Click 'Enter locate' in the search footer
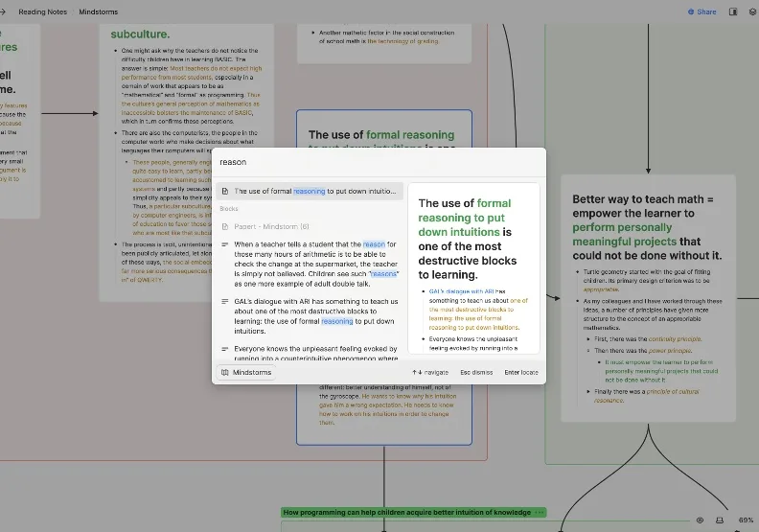 (521, 372)
